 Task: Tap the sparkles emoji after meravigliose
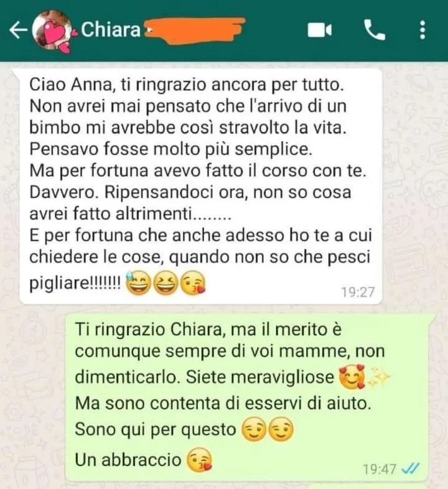pyautogui.click(x=379, y=376)
